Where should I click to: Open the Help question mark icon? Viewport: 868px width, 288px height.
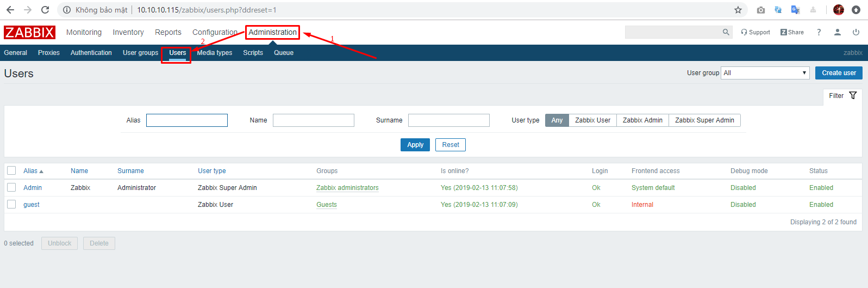point(819,32)
